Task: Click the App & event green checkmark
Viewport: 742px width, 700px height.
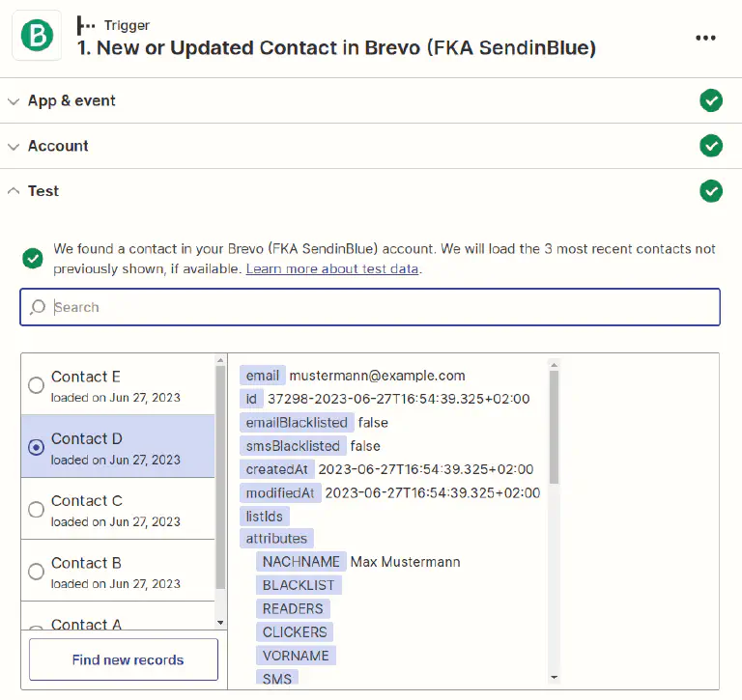Action: click(x=711, y=100)
